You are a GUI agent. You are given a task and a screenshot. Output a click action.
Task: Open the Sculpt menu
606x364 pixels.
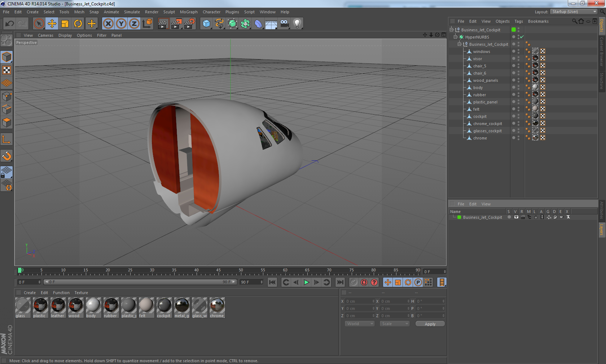click(x=169, y=12)
